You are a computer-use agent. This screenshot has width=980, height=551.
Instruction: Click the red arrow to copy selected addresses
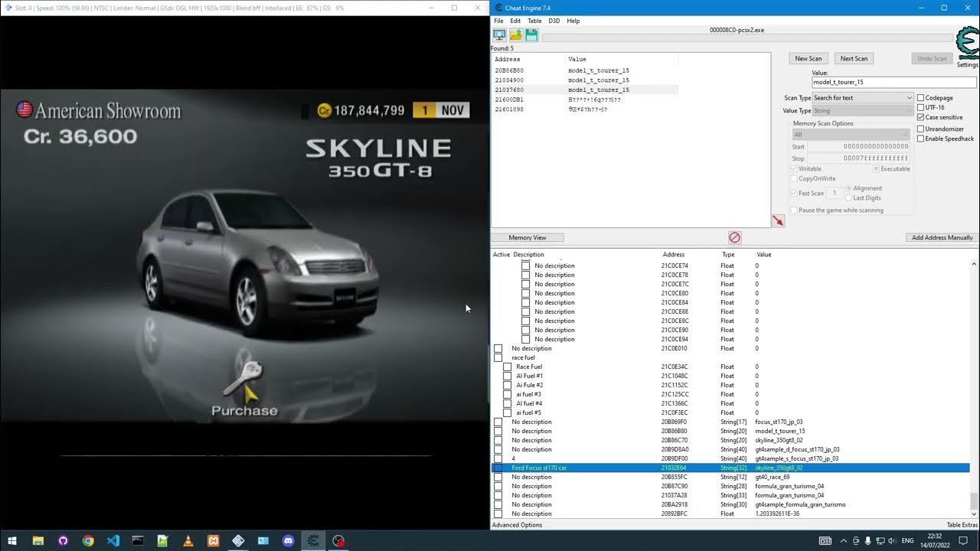coord(778,220)
